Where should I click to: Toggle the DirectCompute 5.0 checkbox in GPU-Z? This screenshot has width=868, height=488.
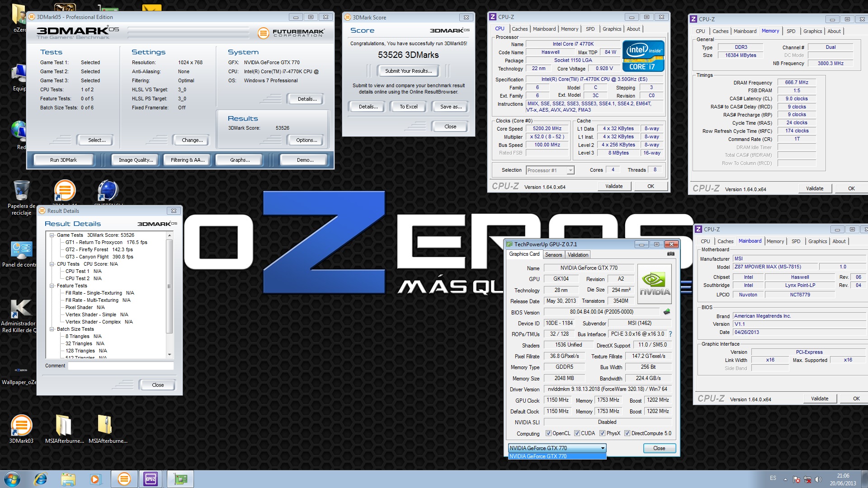[627, 433]
